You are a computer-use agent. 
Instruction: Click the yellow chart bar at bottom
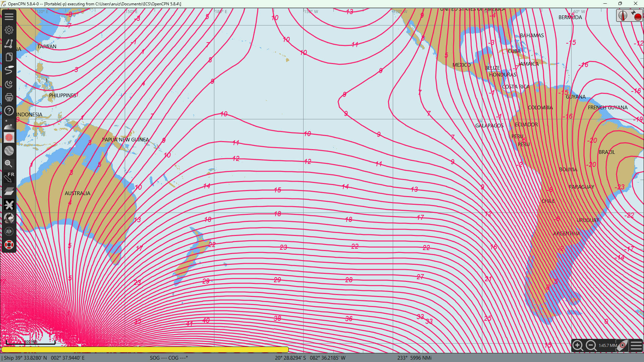[x=145, y=350]
